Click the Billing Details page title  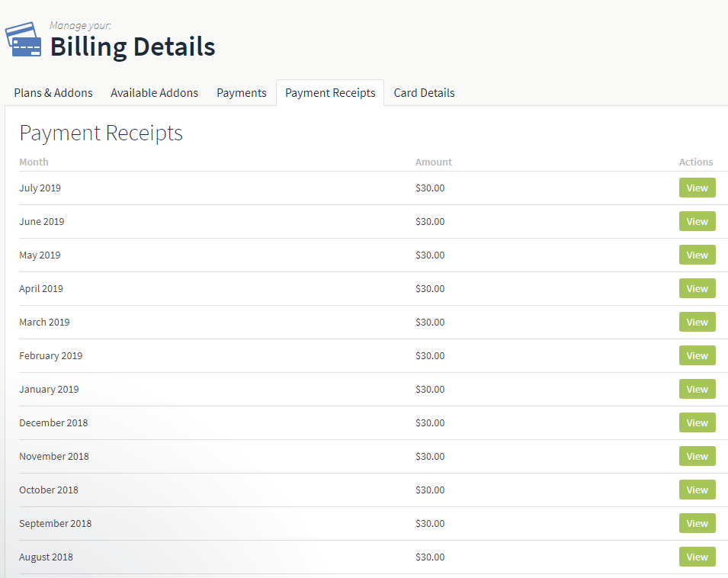(133, 47)
